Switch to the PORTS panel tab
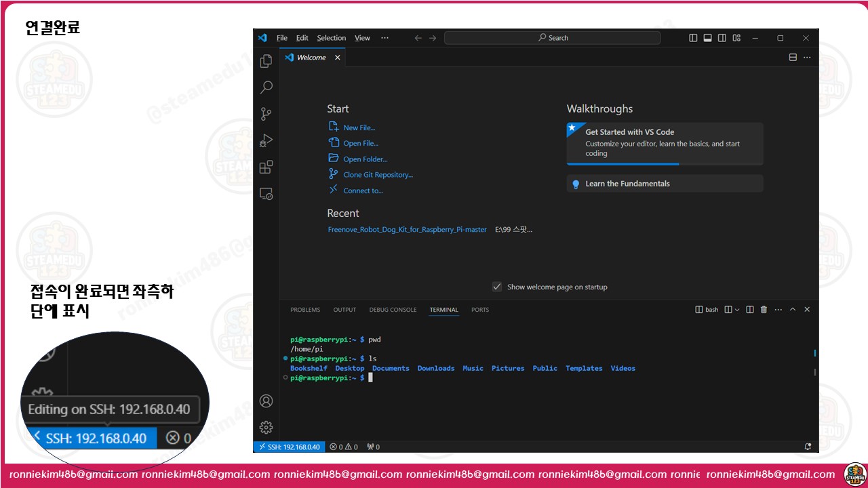The width and height of the screenshot is (868, 488). point(480,310)
